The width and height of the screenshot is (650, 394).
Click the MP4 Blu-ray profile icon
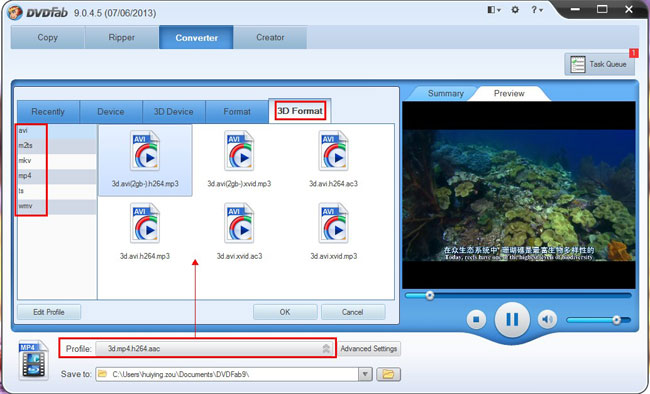34,360
